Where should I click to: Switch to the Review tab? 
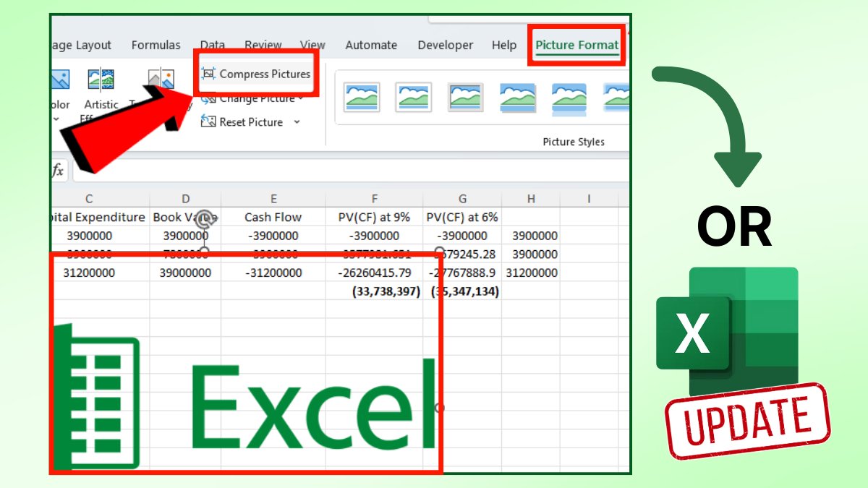[263, 45]
